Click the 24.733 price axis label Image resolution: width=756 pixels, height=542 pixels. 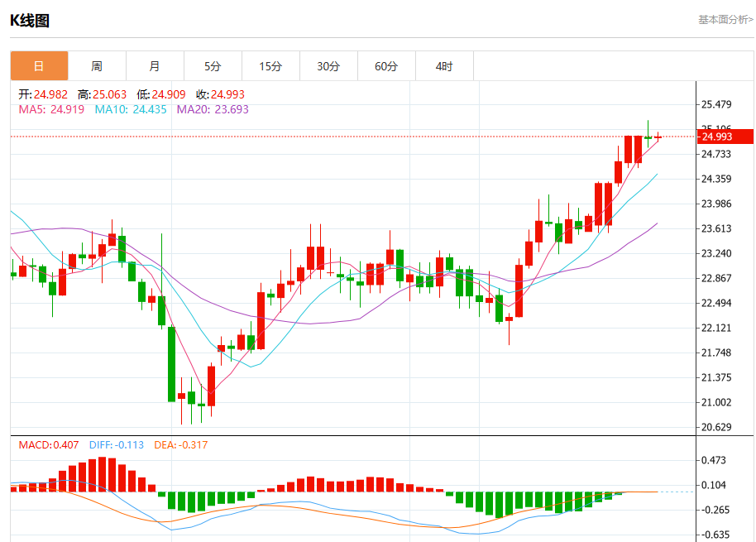click(716, 154)
